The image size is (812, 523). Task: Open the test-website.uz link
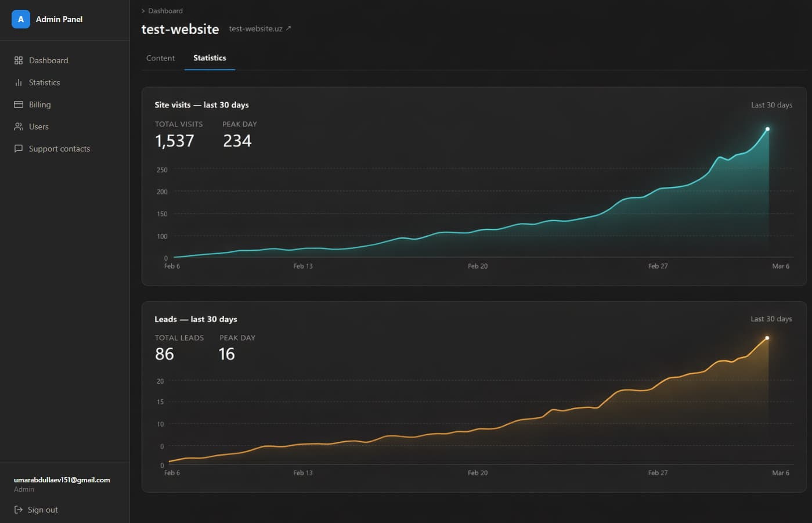pos(255,28)
